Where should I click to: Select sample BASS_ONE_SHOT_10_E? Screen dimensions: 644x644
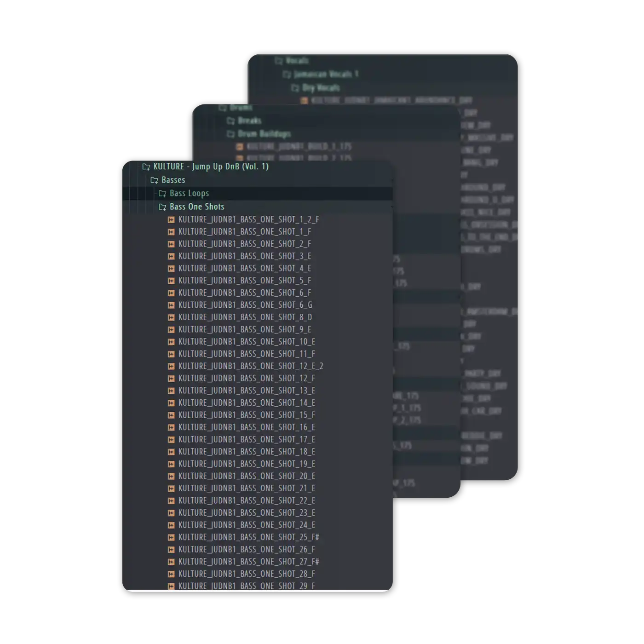click(x=247, y=342)
